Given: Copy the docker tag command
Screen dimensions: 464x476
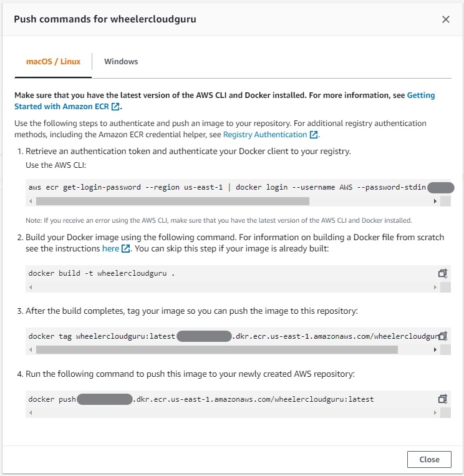Looking at the screenshot, I should pos(443,336).
